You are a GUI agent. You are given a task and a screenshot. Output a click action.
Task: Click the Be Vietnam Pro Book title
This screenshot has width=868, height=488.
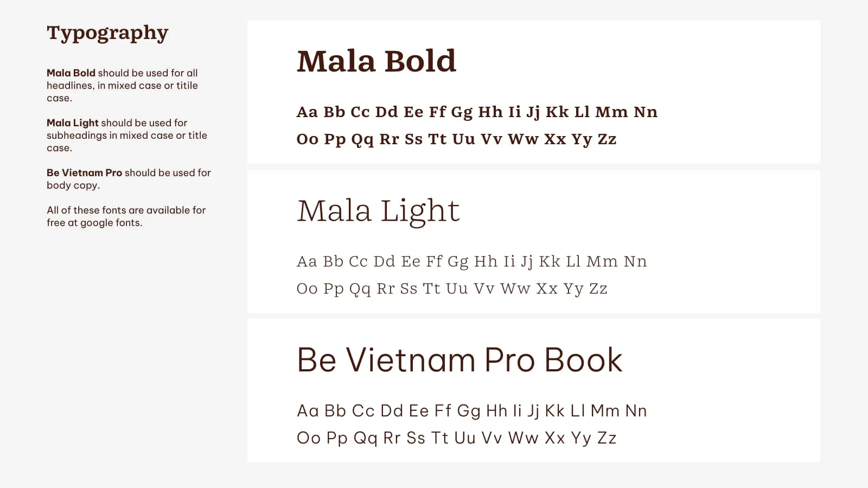point(459,360)
